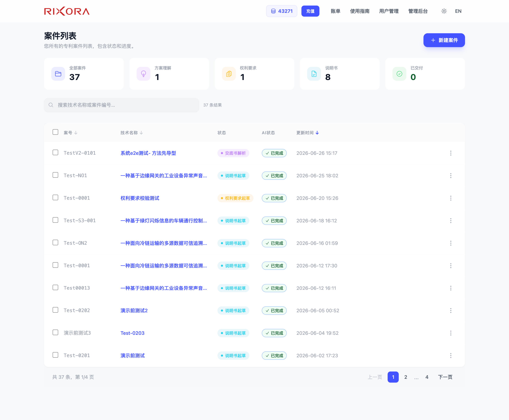The width and height of the screenshot is (509, 420).
Task: Open the 全部案件 folder icon card
Action: (x=58, y=74)
